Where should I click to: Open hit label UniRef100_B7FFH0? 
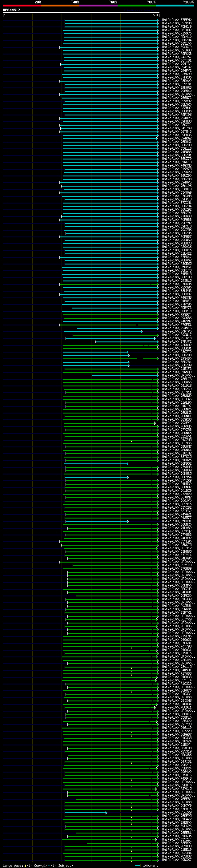click(177, 20)
